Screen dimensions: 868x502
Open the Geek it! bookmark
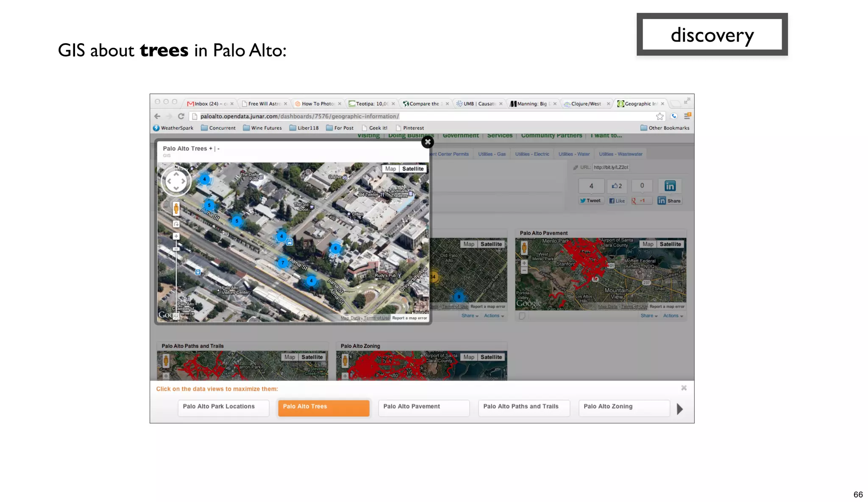(x=374, y=128)
